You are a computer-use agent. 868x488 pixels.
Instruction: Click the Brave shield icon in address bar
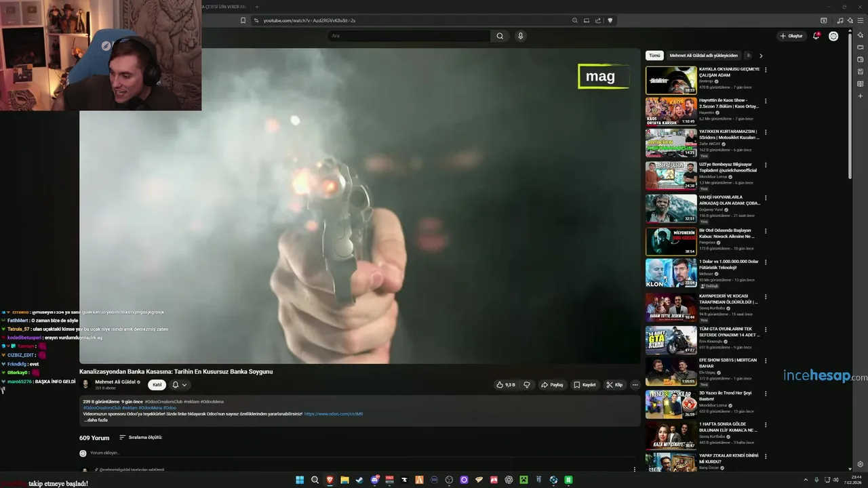click(610, 20)
